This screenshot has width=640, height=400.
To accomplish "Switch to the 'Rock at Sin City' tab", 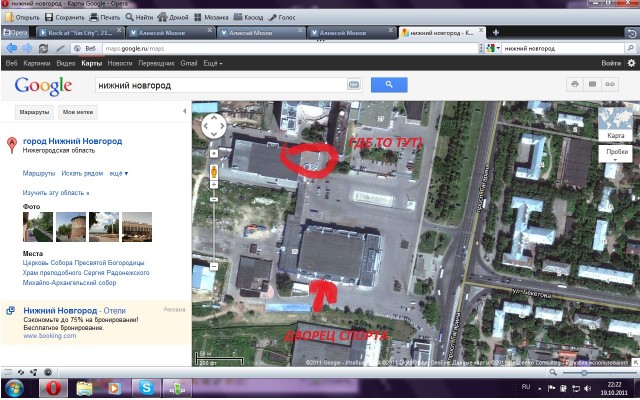I will (x=90, y=33).
